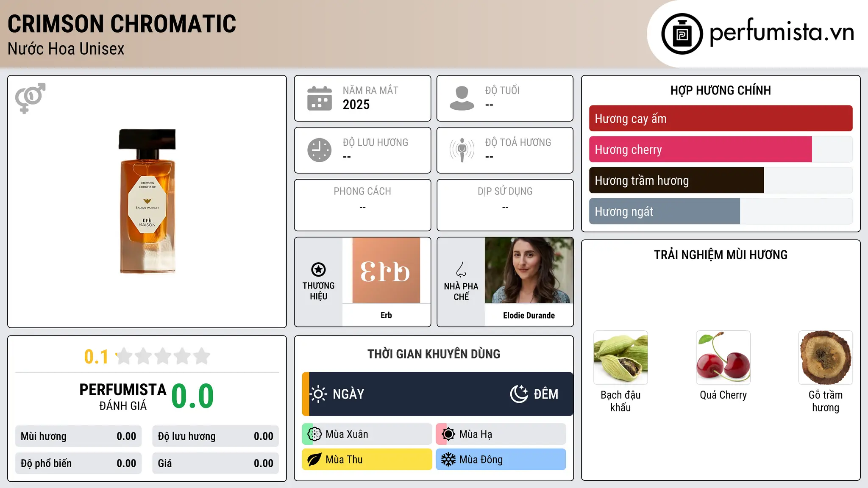Click the 0.1 user rating number
Image resolution: width=868 pixels, height=488 pixels.
[96, 357]
